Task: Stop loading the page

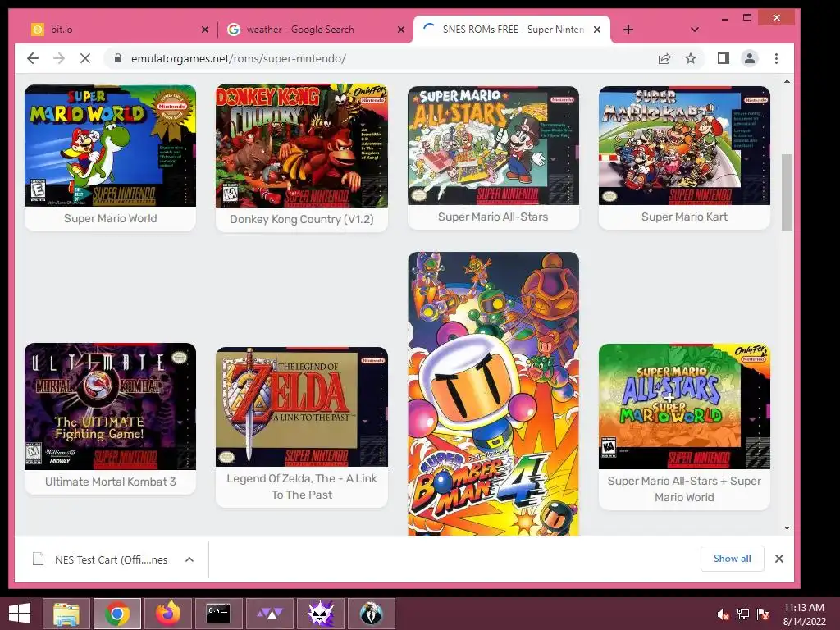Action: (85, 58)
